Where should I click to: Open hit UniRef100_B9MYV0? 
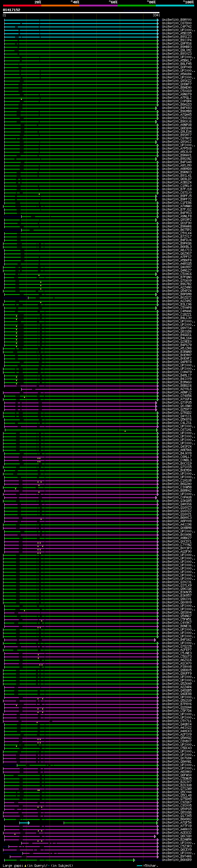177,20
